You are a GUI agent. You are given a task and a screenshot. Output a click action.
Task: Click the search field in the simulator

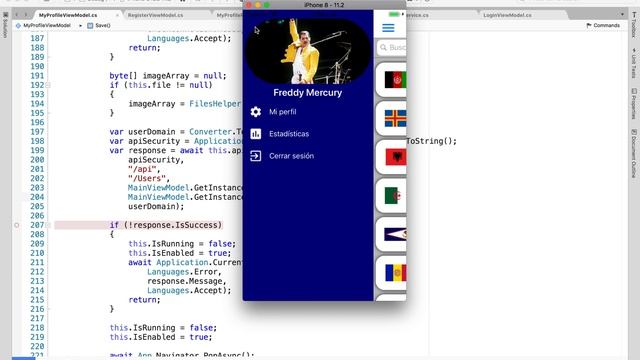pos(392,48)
